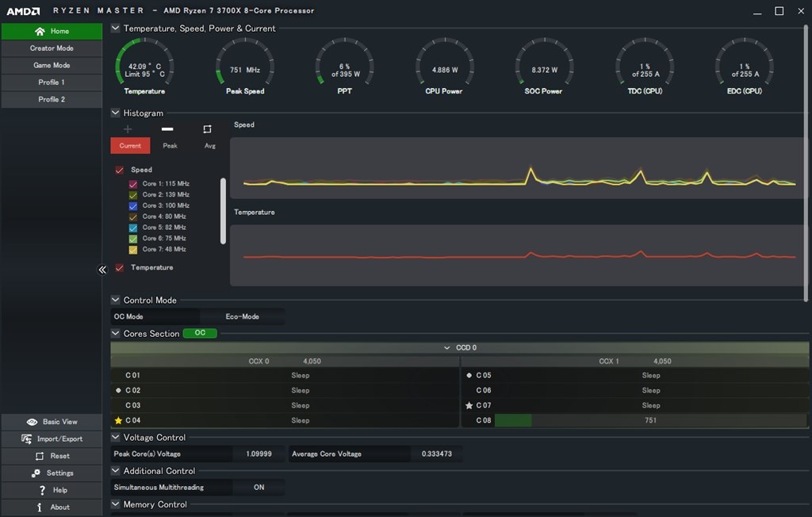Click the histogram reset square icon
Image resolution: width=812 pixels, height=517 pixels.
click(x=207, y=129)
